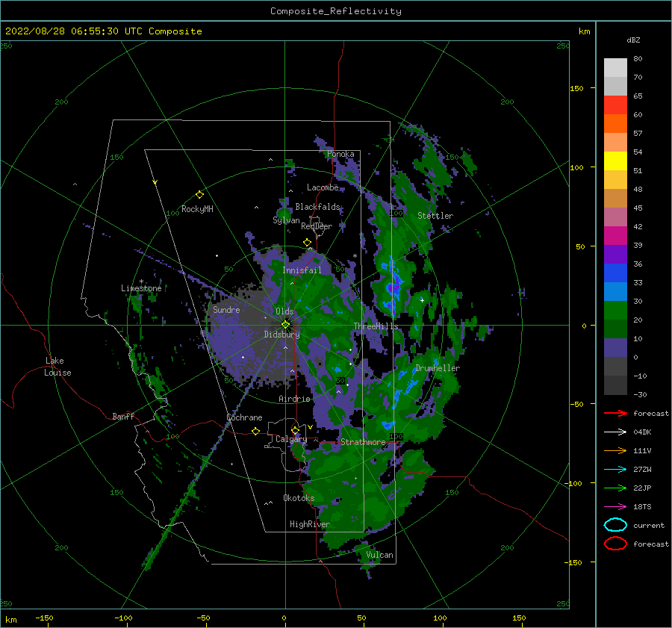Click the yellow diamond marker near Cochrane
Viewport: 672px width, 628px height.
[255, 431]
